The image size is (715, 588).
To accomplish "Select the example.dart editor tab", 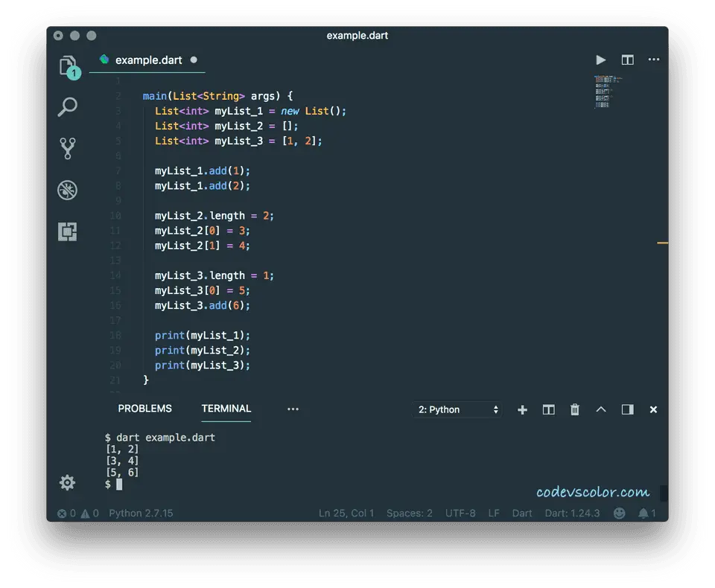I will click(147, 60).
